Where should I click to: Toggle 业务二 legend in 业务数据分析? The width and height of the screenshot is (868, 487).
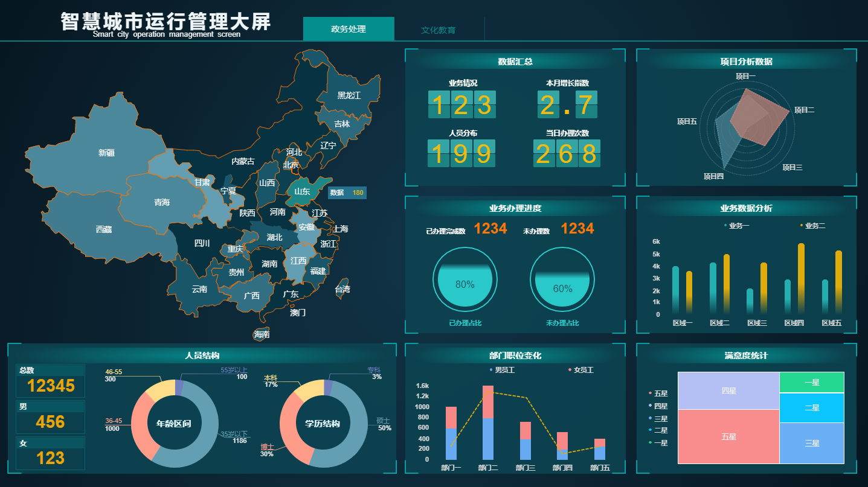812,226
